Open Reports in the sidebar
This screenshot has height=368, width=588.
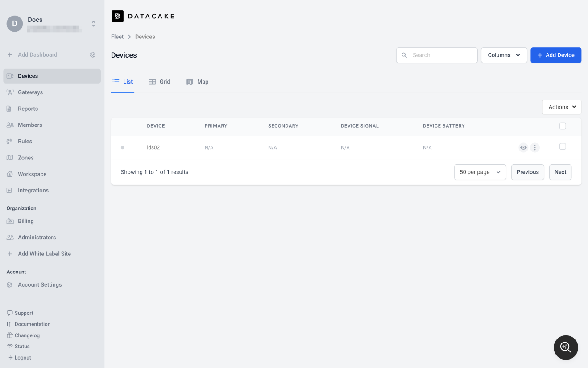click(52, 109)
